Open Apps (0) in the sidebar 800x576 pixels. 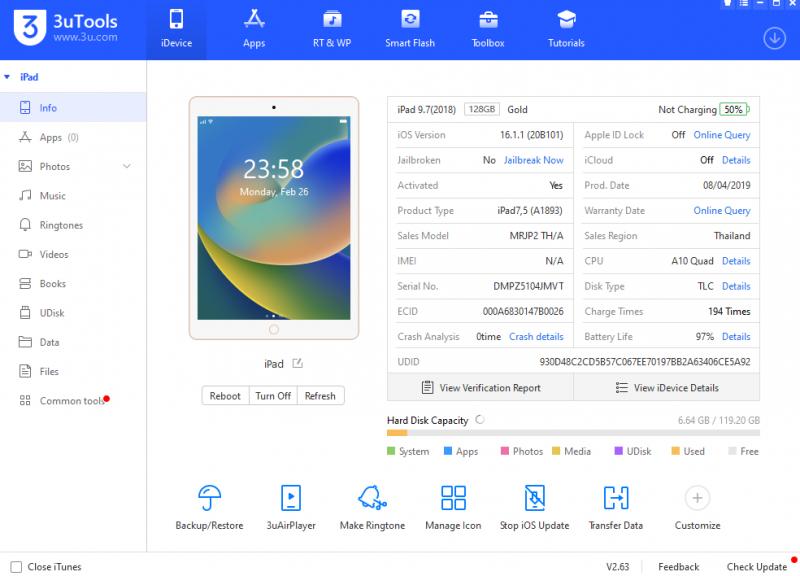pos(73,137)
